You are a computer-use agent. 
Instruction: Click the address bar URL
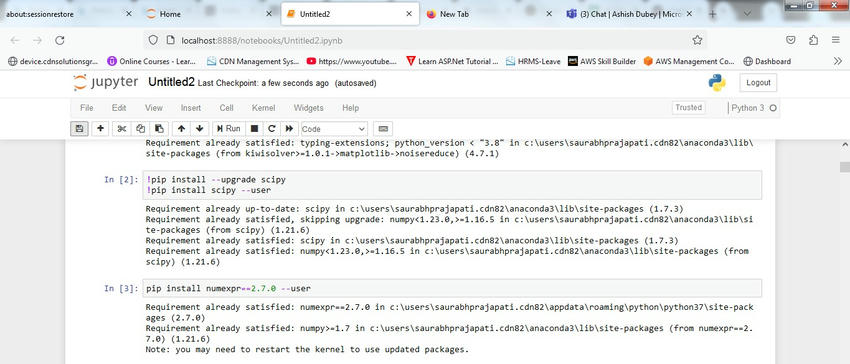(x=262, y=40)
